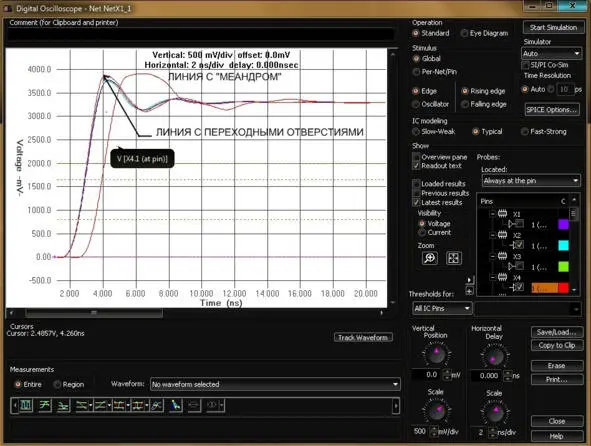Click the plus icon next to Thresholds
The height and width of the screenshot is (446, 591).
point(469,291)
